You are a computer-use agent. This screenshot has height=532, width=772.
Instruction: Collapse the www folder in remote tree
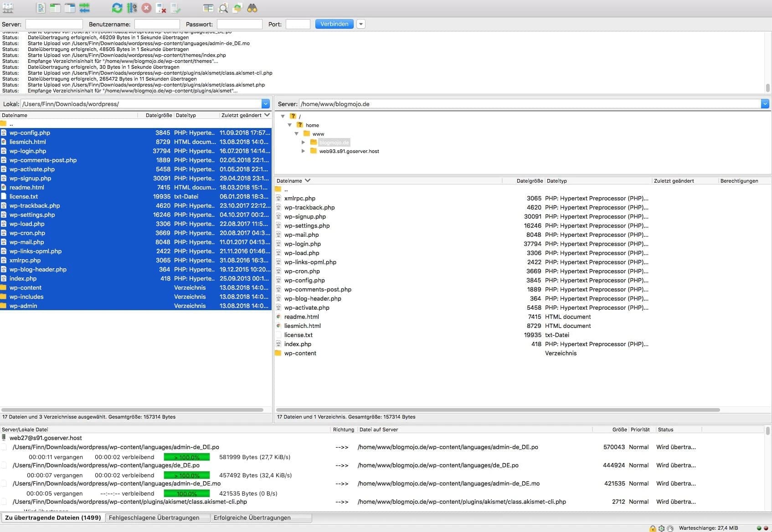coord(297,133)
